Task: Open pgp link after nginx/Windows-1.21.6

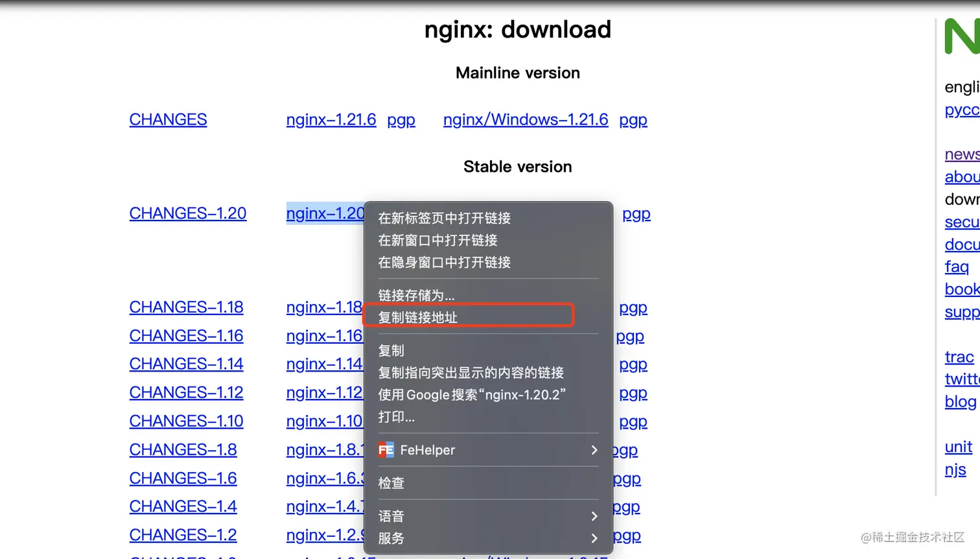Action: (633, 121)
